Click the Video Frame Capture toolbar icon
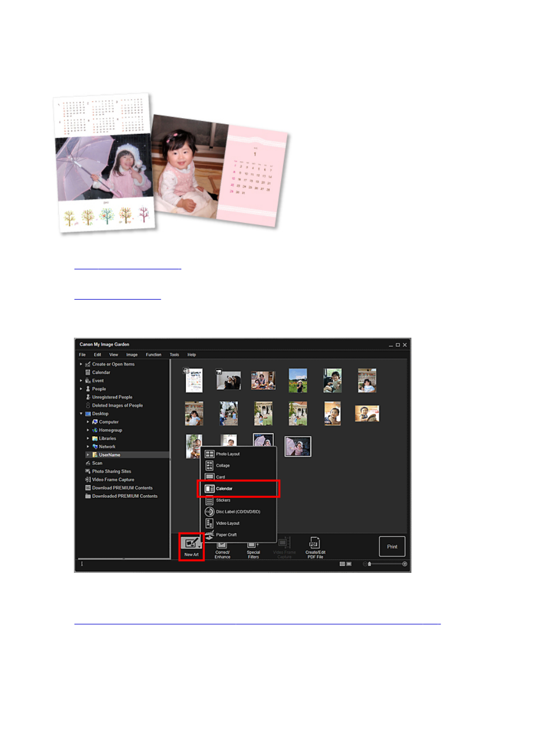Viewport: 534px width, 756px height. pos(284,543)
